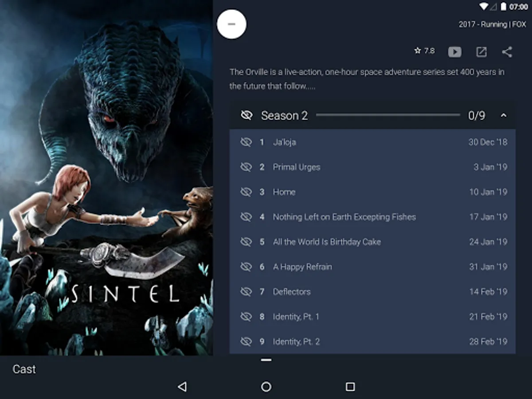Viewport: 532px width, 399px height.
Task: Tap the Sintel poster image
Action: click(106, 177)
